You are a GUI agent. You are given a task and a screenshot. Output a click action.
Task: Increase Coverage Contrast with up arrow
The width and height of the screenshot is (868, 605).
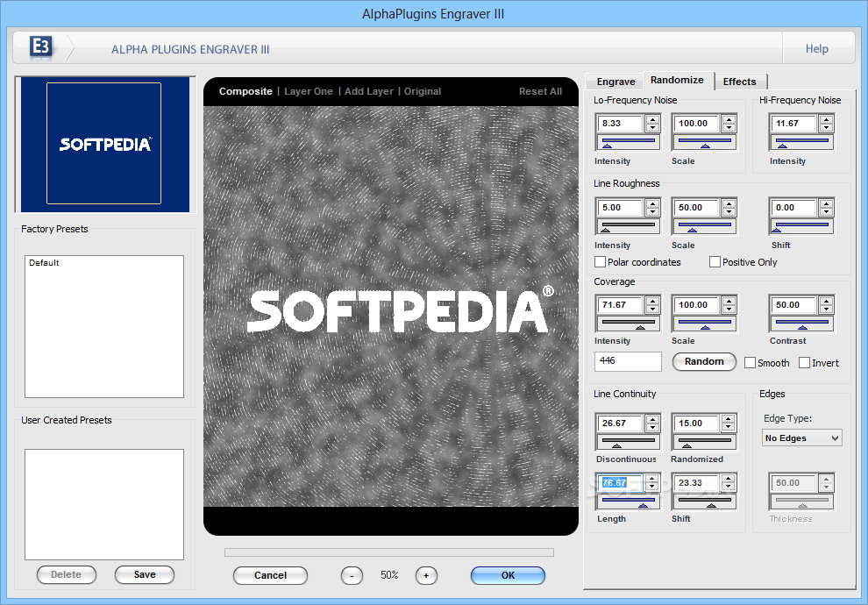[827, 301]
